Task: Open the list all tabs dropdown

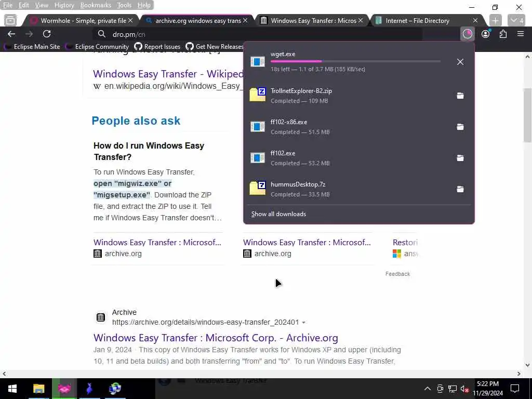Action: 517,20
